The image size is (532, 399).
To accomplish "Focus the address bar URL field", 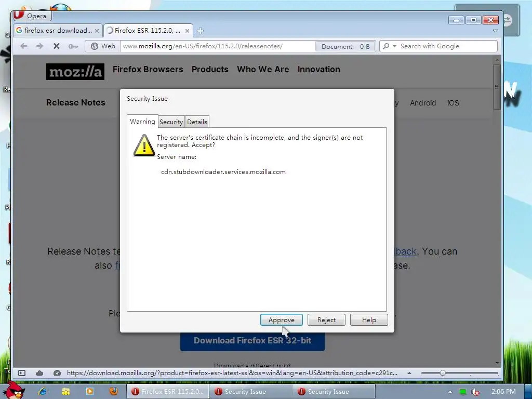I will point(217,46).
